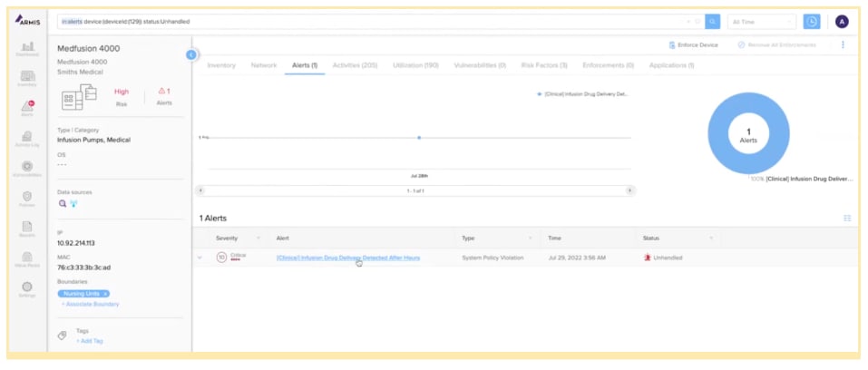Image resolution: width=868 pixels, height=370 pixels.
Task: Open user avatar 'A' menu
Action: click(842, 22)
